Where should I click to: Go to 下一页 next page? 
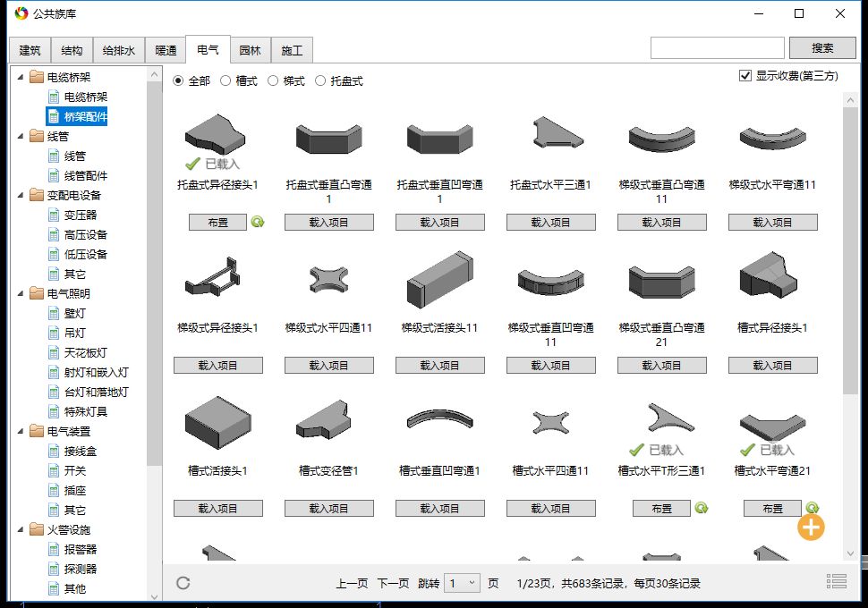pyautogui.click(x=393, y=583)
